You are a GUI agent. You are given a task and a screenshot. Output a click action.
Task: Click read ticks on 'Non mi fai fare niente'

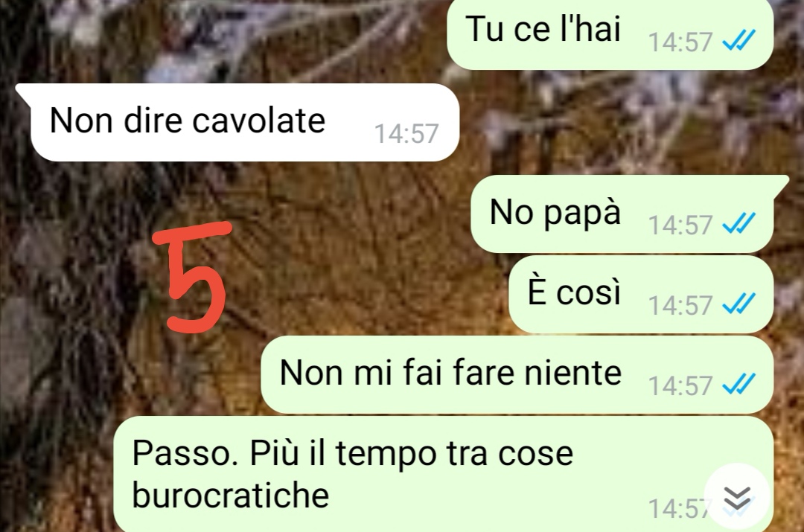pyautogui.click(x=739, y=385)
